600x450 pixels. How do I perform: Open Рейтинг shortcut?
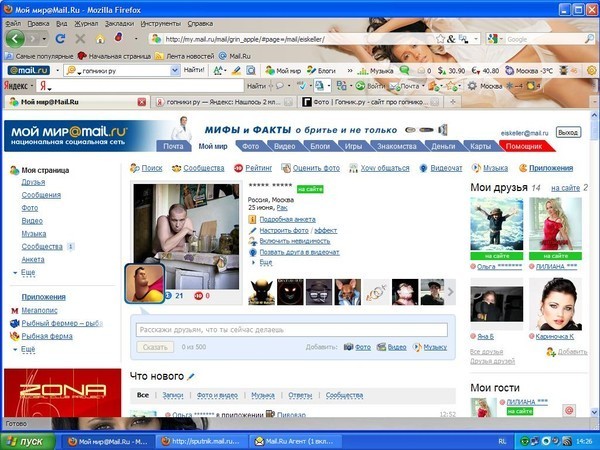pos(253,168)
